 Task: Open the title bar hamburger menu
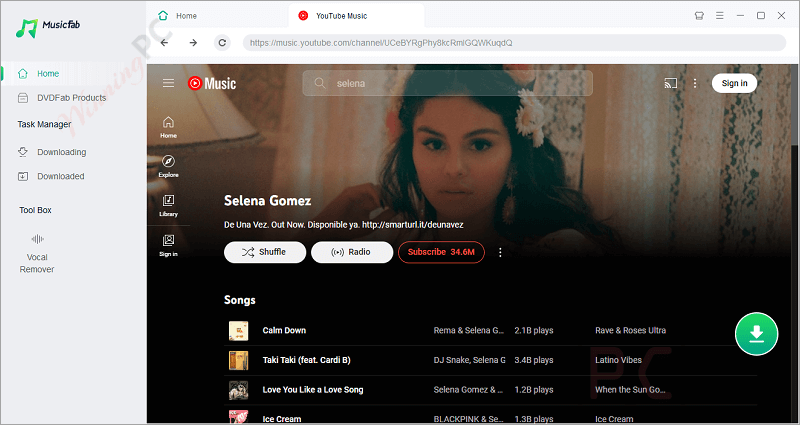719,16
